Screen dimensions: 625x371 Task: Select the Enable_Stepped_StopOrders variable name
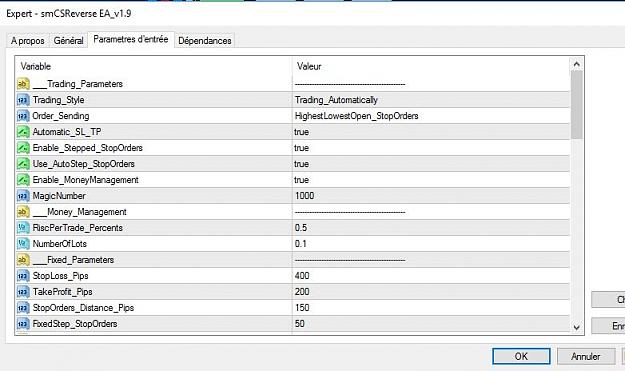(87, 148)
